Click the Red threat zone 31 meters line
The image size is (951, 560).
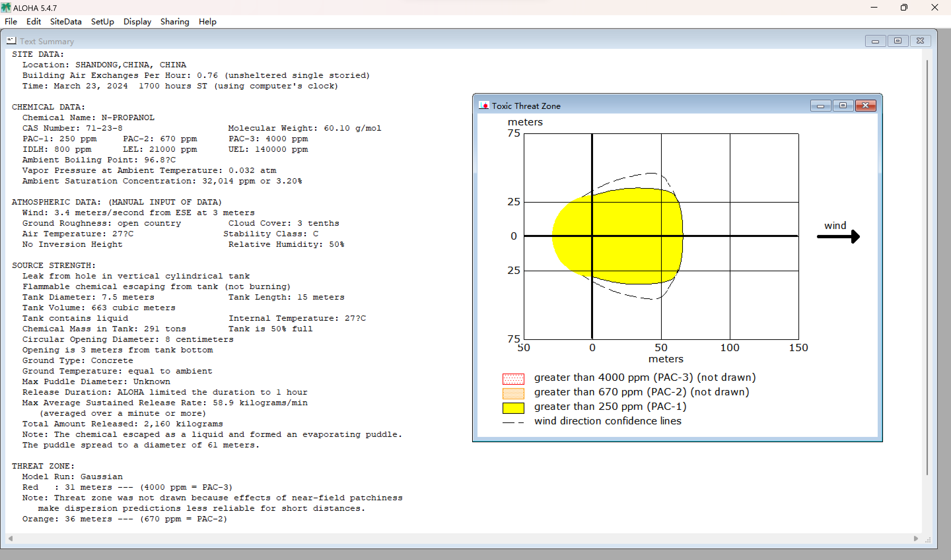[x=127, y=487]
